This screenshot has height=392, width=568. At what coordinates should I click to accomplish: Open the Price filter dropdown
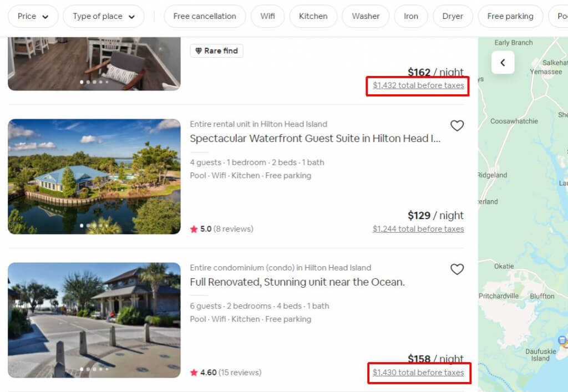pyautogui.click(x=33, y=17)
